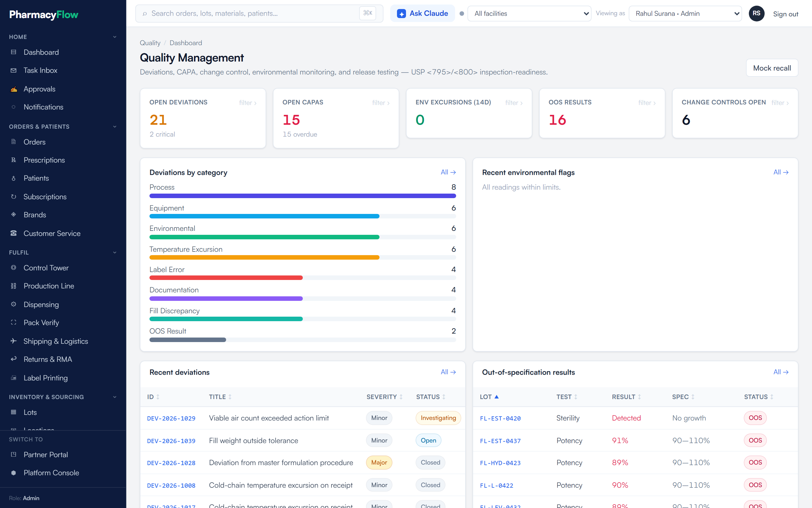
Task: Click the Process category progress bar
Action: [303, 196]
